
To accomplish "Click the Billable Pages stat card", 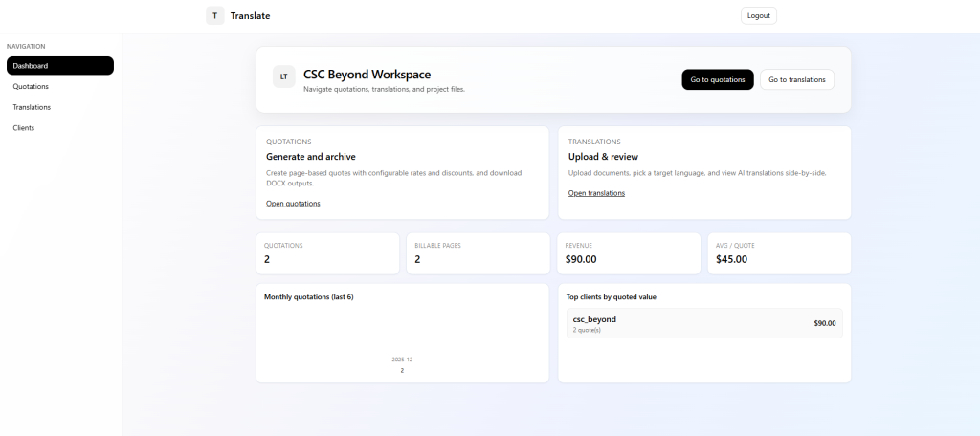I will point(478,253).
